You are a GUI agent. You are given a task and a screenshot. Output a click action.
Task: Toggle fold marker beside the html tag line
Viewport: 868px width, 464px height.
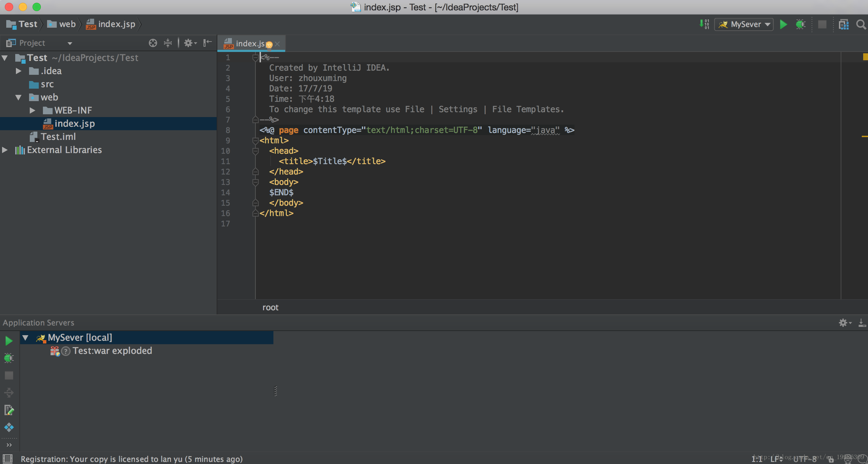[255, 141]
